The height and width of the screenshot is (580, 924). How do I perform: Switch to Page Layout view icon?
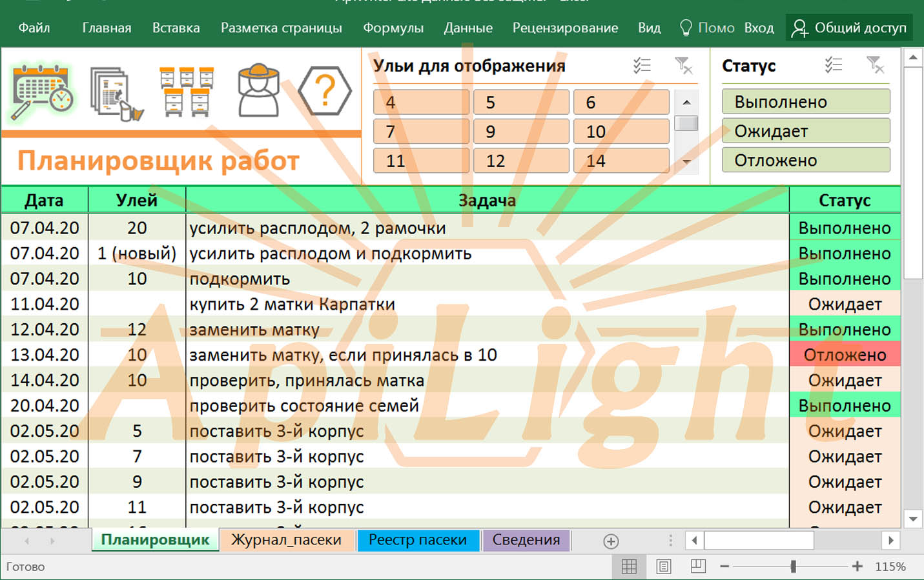point(663,566)
